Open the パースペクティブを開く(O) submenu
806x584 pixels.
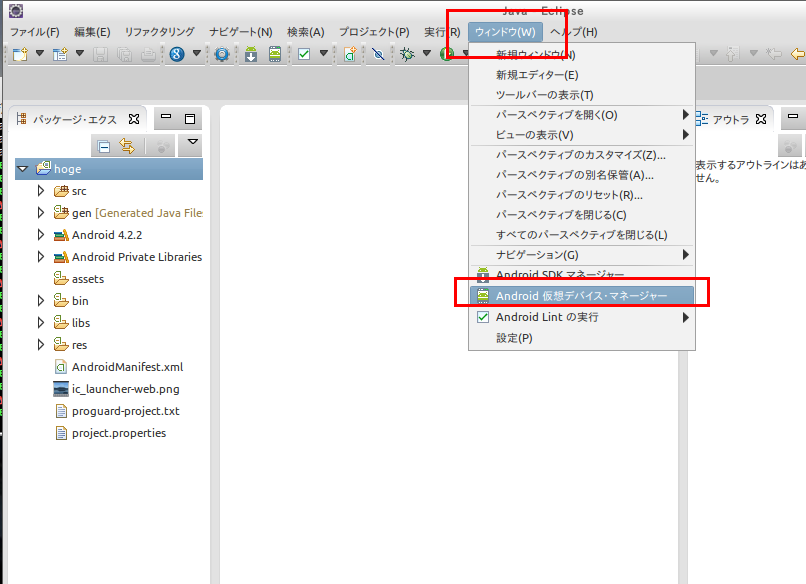(x=582, y=115)
